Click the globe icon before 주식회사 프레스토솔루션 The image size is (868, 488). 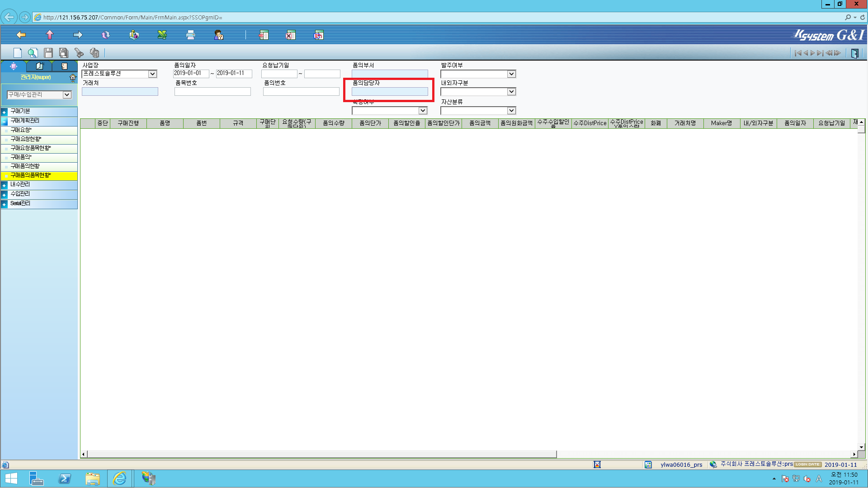713,465
